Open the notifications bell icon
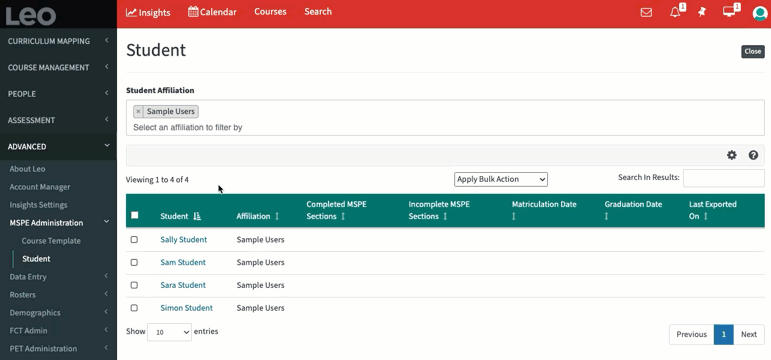 (x=675, y=12)
